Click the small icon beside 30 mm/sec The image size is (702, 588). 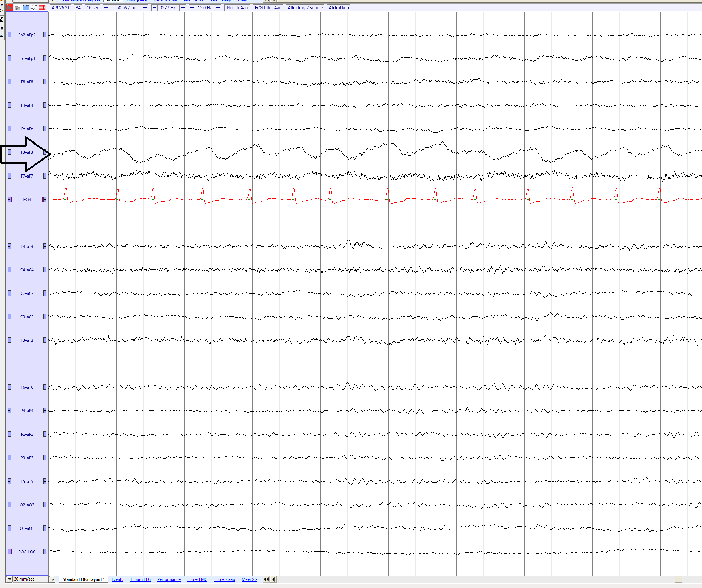tap(52, 579)
